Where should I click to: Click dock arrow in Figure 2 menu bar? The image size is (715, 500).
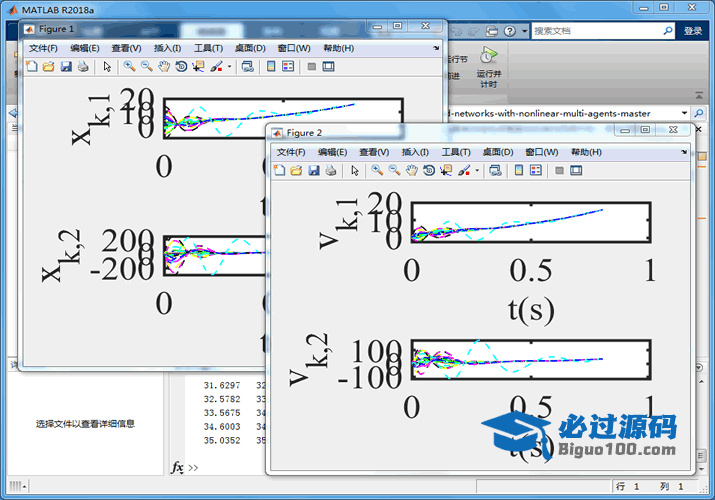(x=684, y=152)
